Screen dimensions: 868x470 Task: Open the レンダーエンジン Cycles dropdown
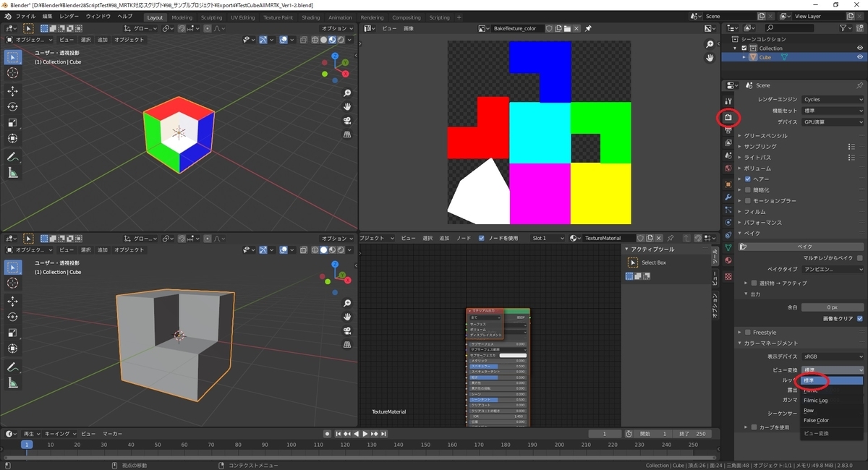(x=833, y=100)
